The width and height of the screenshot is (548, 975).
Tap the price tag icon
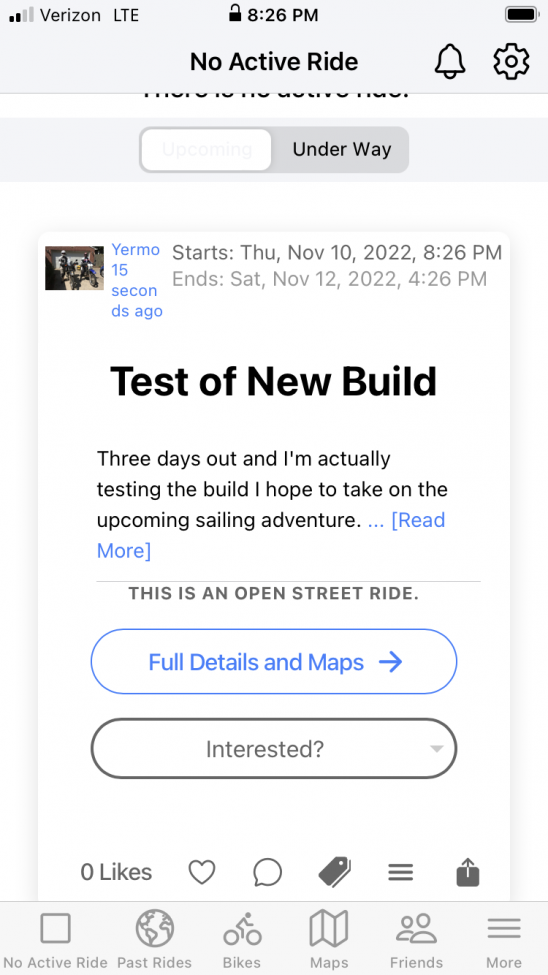tap(335, 872)
